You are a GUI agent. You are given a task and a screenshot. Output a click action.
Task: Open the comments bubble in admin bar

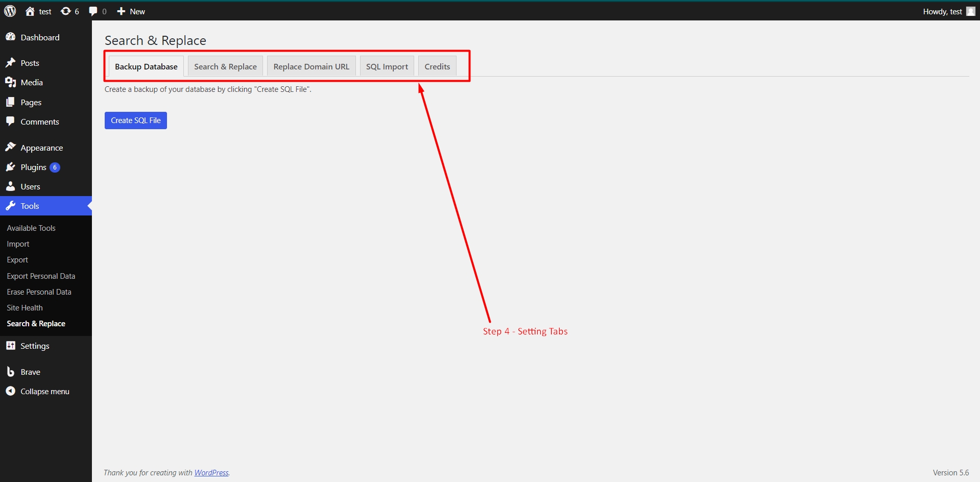pos(93,11)
